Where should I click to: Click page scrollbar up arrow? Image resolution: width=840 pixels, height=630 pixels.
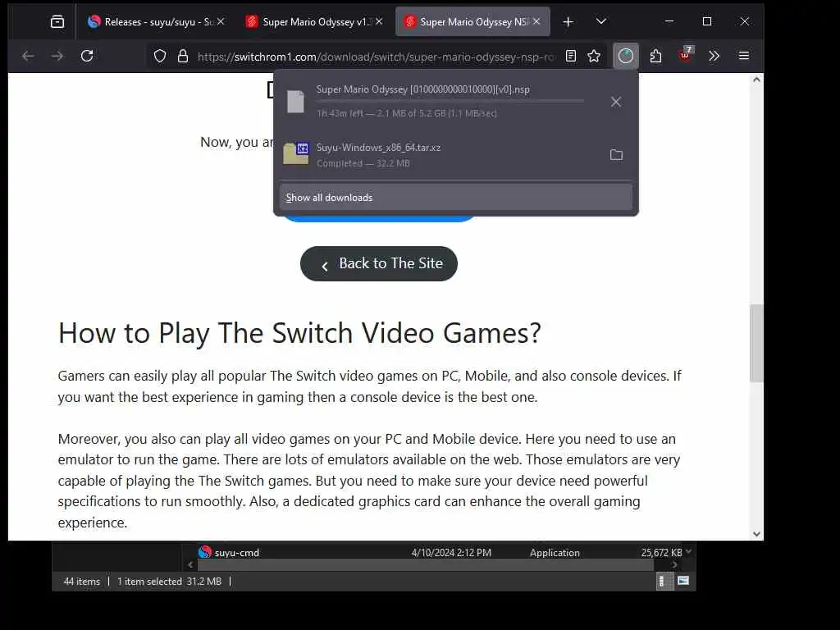(x=756, y=80)
